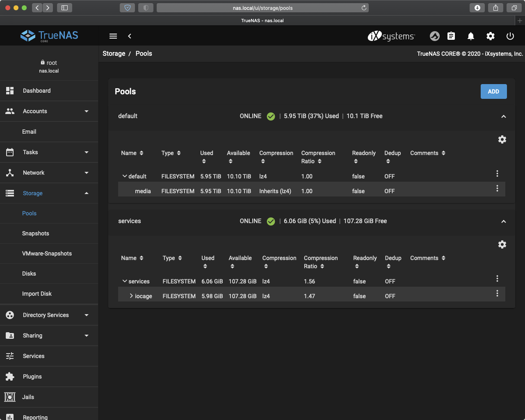Open the TrueCommand status icon
The image size is (525, 420).
[x=435, y=36]
